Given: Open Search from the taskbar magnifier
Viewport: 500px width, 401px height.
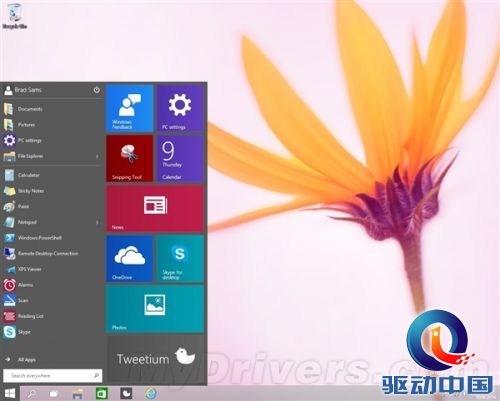Looking at the screenshot, I should click(32, 394).
